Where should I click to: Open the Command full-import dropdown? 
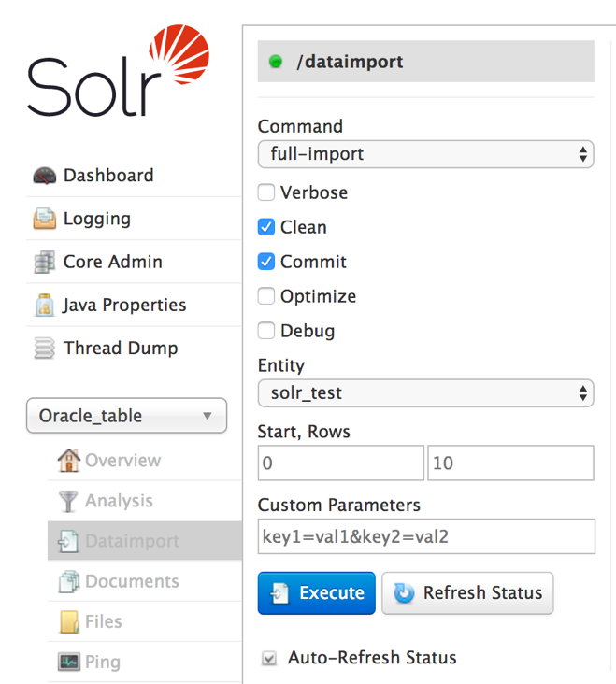425,154
